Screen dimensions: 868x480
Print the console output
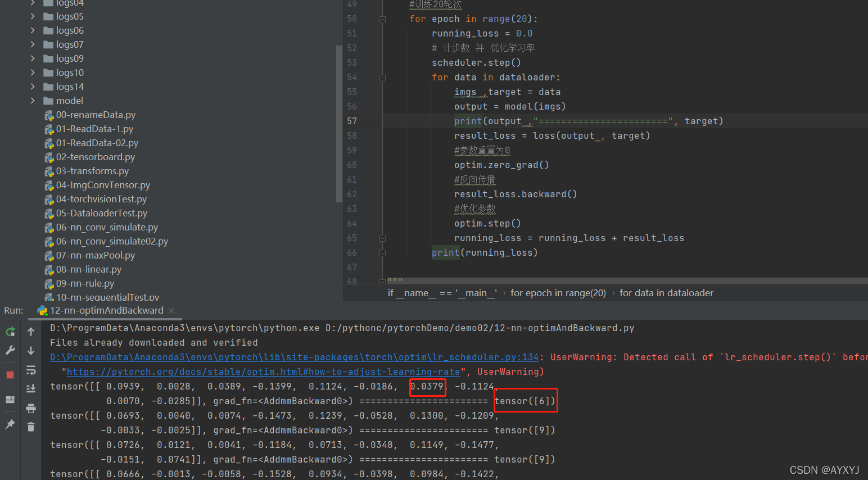point(31,408)
